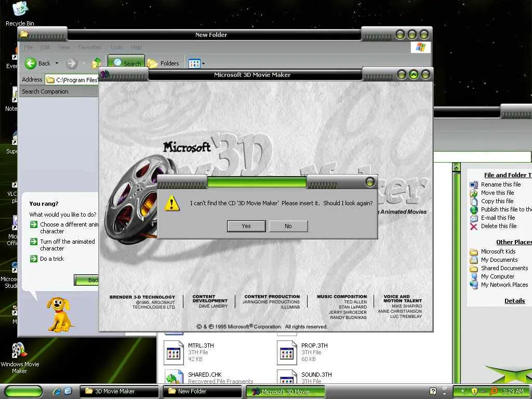Click Delete this file task
The height and width of the screenshot is (399, 532).
click(498, 226)
